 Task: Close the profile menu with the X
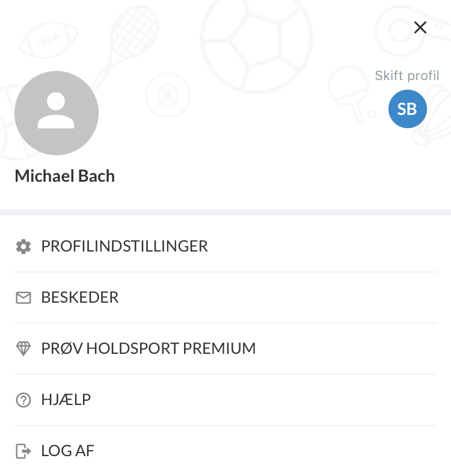[x=420, y=28]
